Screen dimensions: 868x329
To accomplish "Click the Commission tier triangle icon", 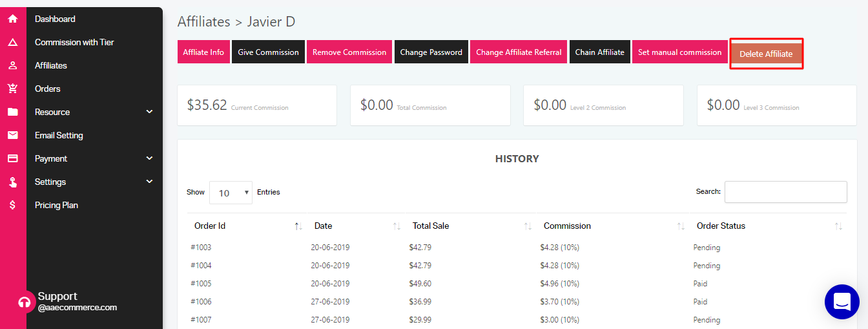I will click(x=12, y=42).
